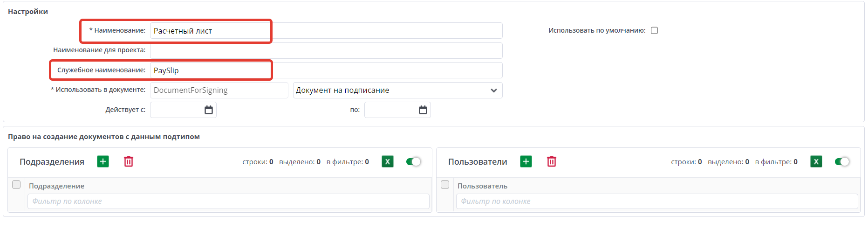Click the Пользователь column filter box
Image resolution: width=868 pixels, height=244 pixels.
point(657,201)
